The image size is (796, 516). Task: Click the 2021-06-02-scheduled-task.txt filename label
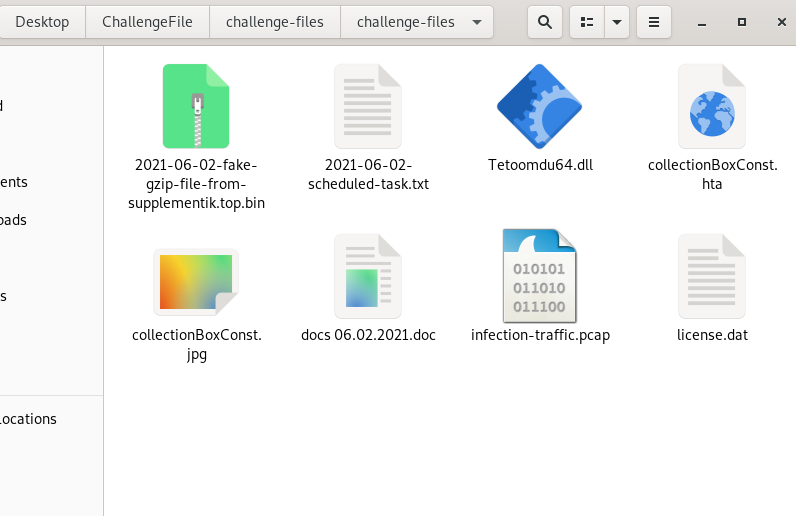coord(368,175)
